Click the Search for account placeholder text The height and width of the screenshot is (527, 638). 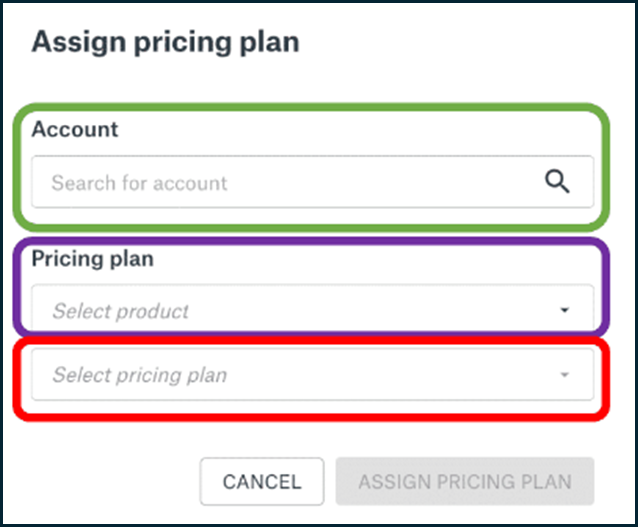pyautogui.click(x=139, y=183)
